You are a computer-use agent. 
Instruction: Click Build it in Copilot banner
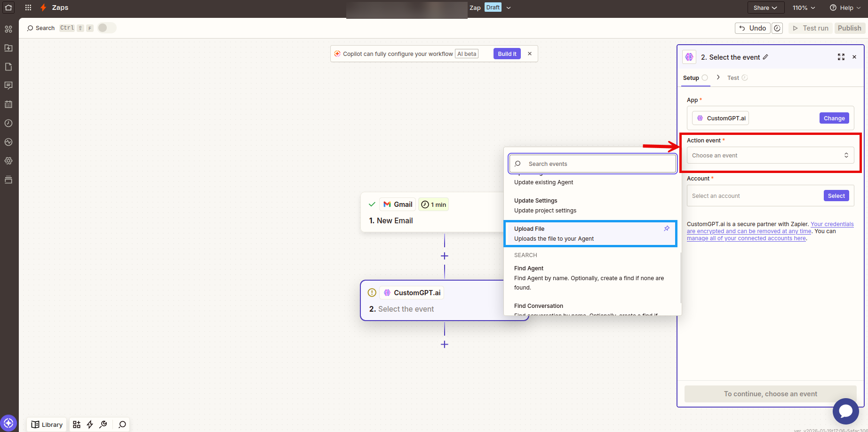tap(507, 54)
